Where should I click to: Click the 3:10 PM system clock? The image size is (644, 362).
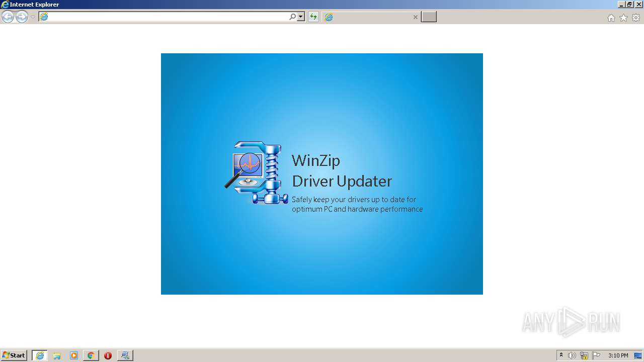(618, 355)
